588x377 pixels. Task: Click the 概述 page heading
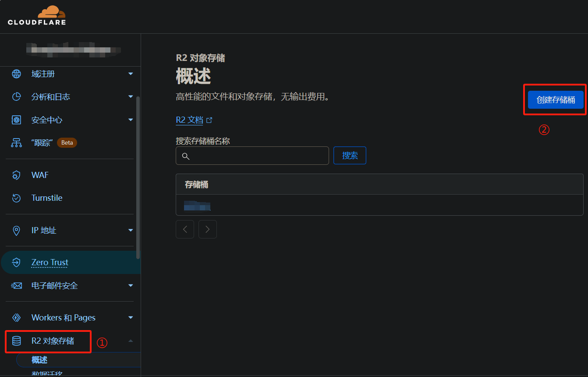193,77
